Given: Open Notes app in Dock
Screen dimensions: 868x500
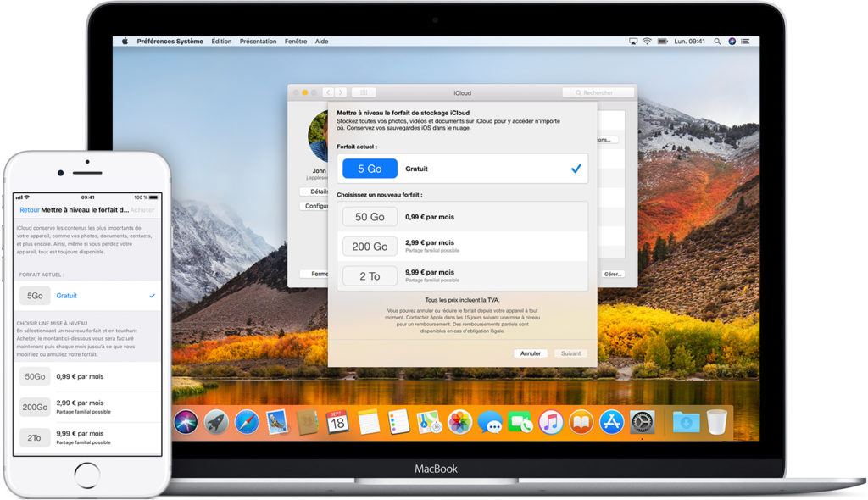Looking at the screenshot, I should (x=368, y=423).
